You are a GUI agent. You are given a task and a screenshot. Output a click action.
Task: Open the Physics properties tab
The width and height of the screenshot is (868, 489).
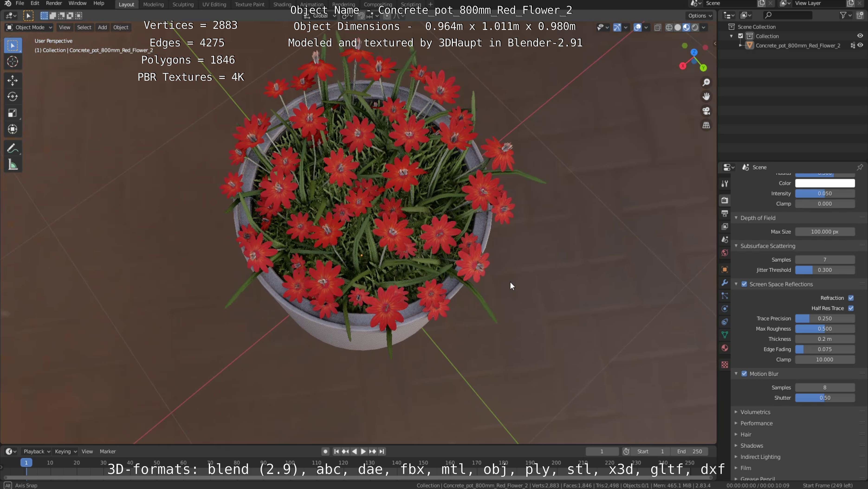coord(725,309)
